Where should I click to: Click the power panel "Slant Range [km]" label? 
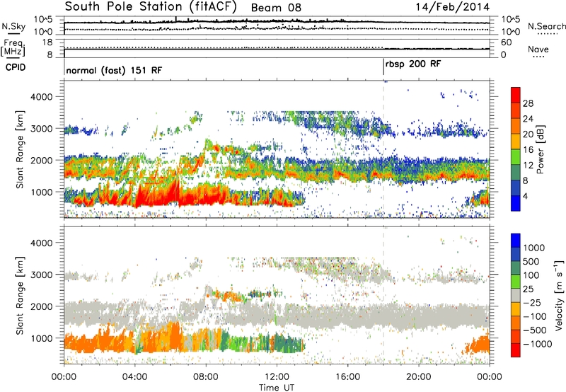(20, 149)
